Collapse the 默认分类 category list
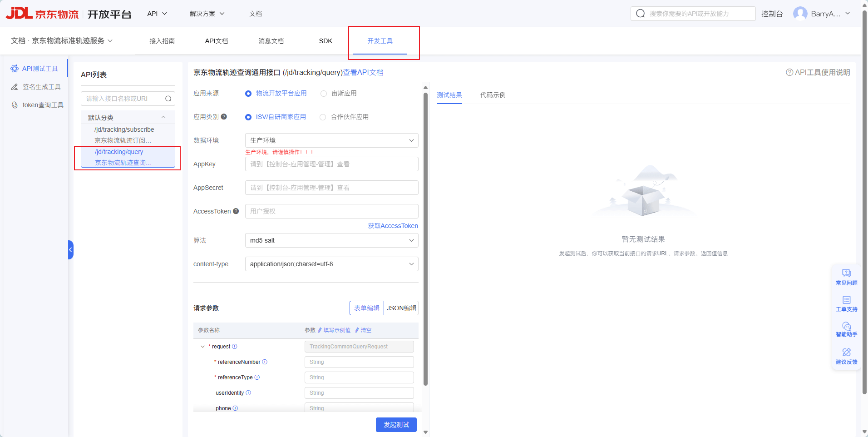 (163, 117)
